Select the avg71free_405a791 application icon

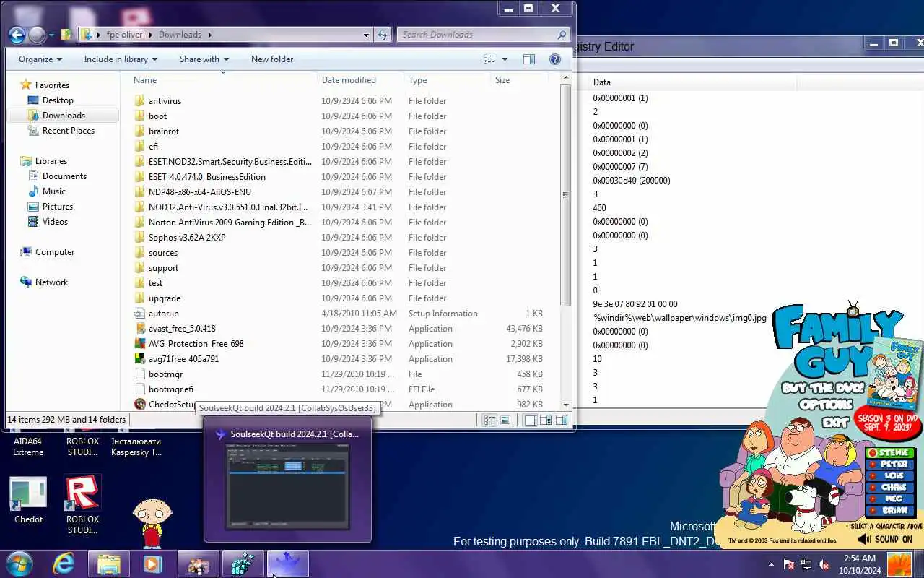[x=140, y=358]
